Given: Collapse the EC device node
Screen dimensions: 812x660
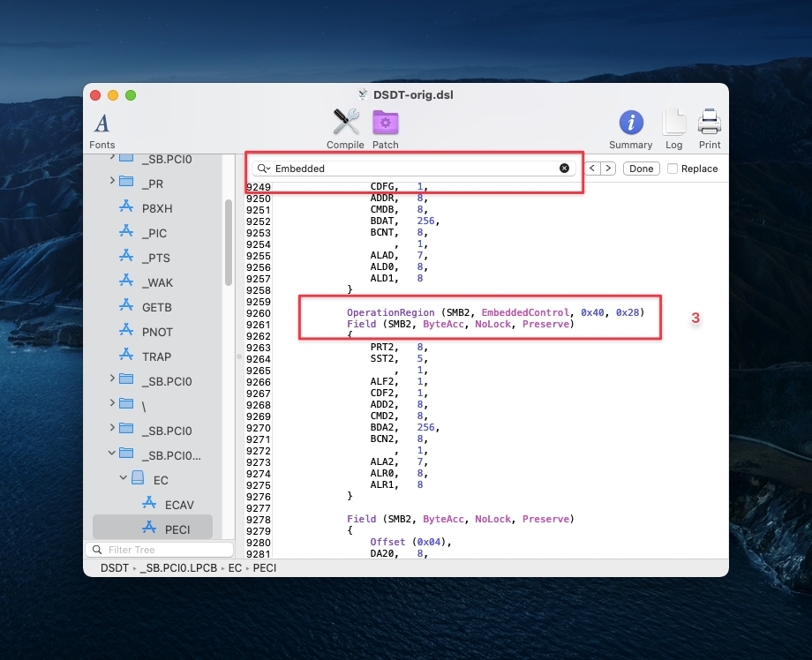Looking at the screenshot, I should 125,481.
